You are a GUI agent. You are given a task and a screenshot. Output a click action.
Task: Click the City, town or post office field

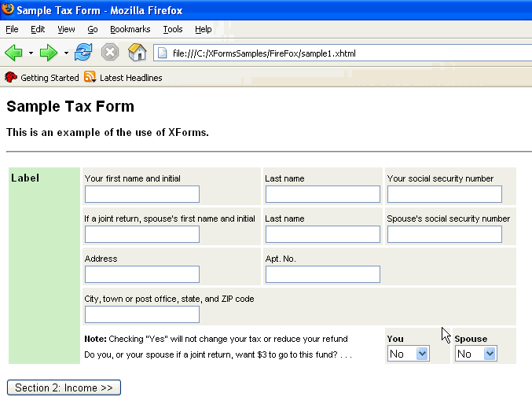[142, 314]
